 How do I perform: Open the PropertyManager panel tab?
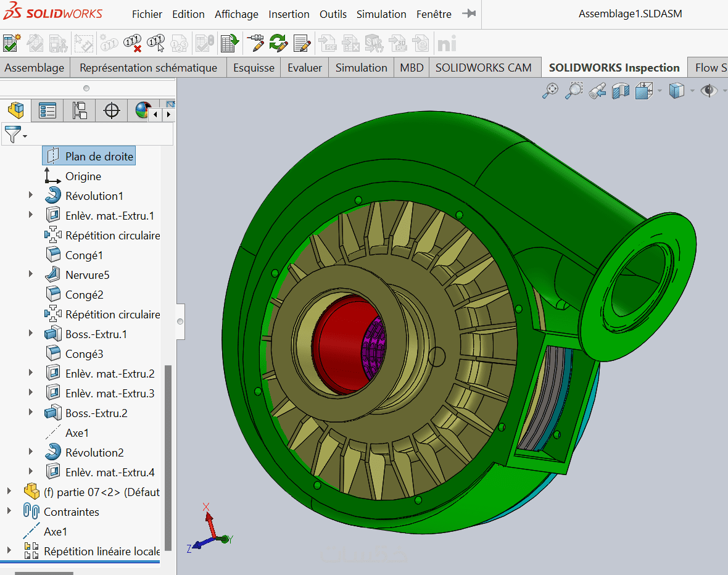point(48,111)
